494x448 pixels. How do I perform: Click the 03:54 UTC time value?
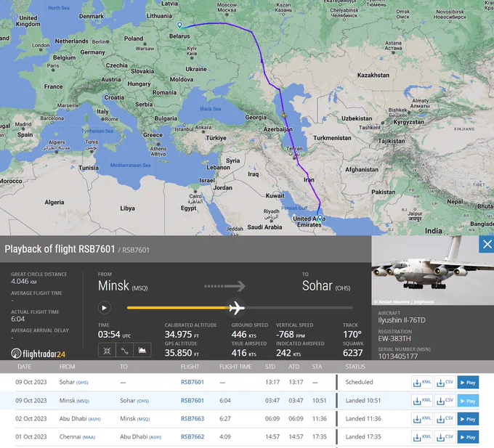(114, 335)
